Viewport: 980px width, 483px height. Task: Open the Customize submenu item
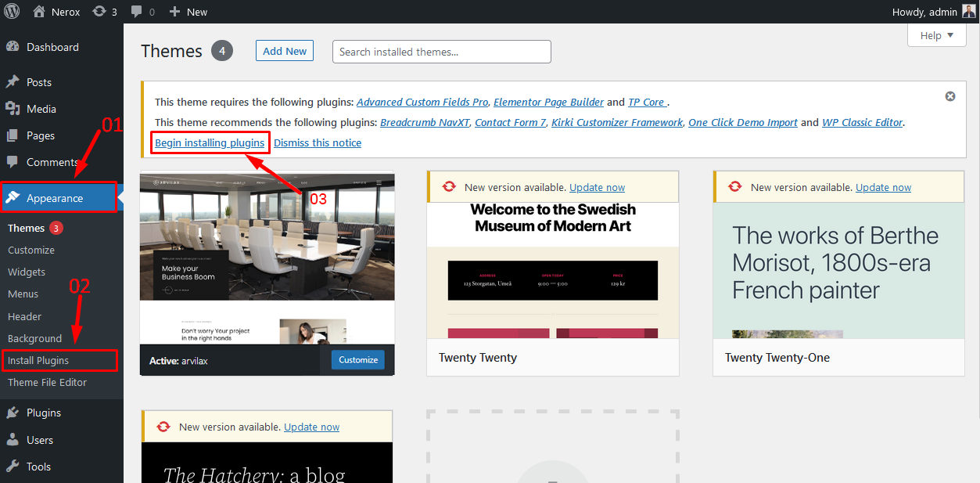(31, 250)
